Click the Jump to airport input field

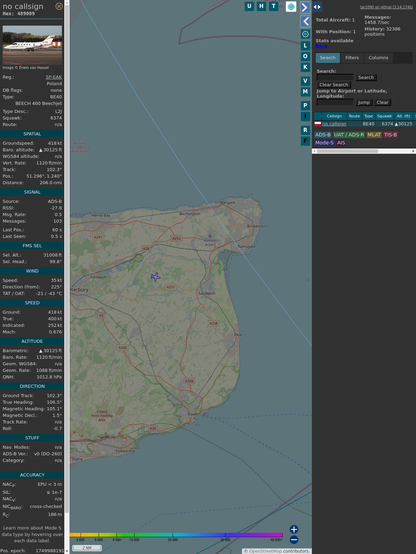click(335, 102)
